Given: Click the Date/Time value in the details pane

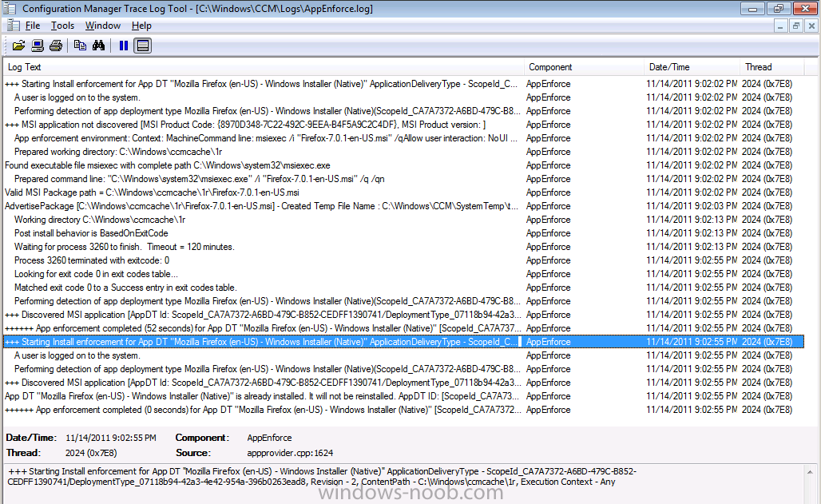Looking at the screenshot, I should [111, 438].
